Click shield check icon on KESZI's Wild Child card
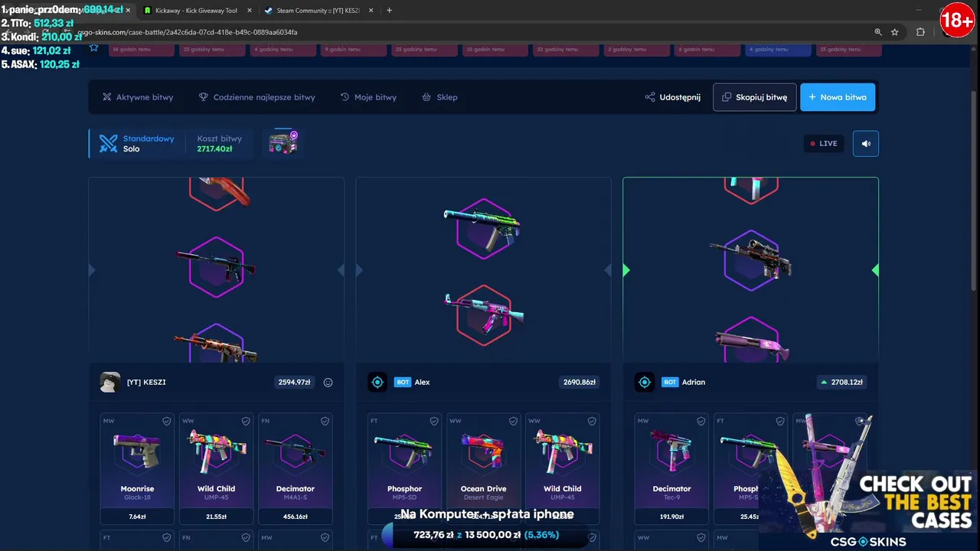This screenshot has height=551, width=980. (246, 421)
